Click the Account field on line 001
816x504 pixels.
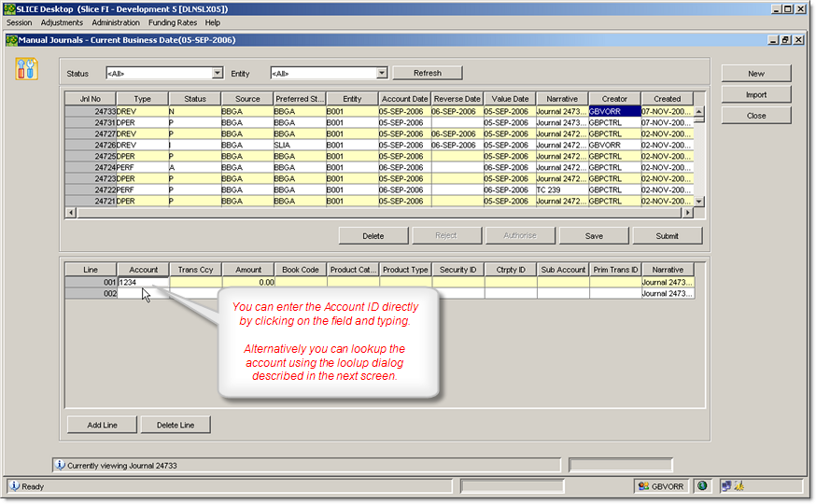click(143, 282)
